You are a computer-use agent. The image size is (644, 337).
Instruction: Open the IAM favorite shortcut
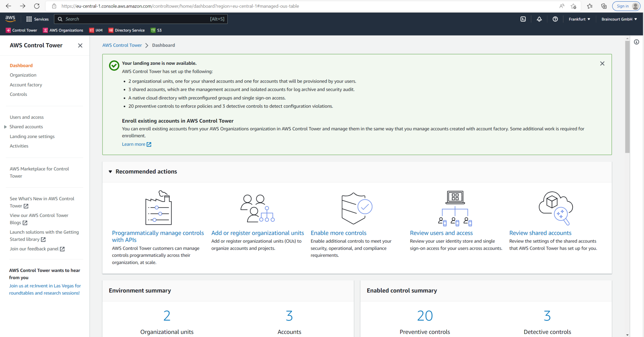[x=96, y=30]
